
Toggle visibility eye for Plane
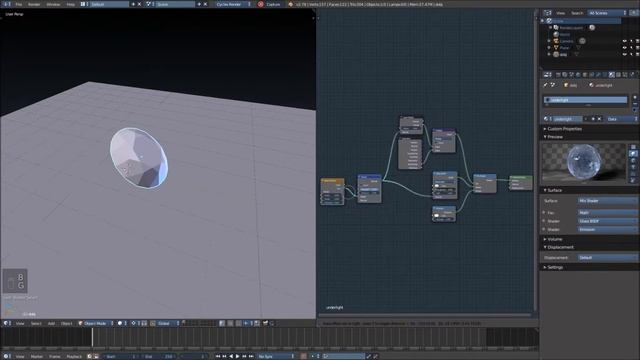(x=624, y=47)
